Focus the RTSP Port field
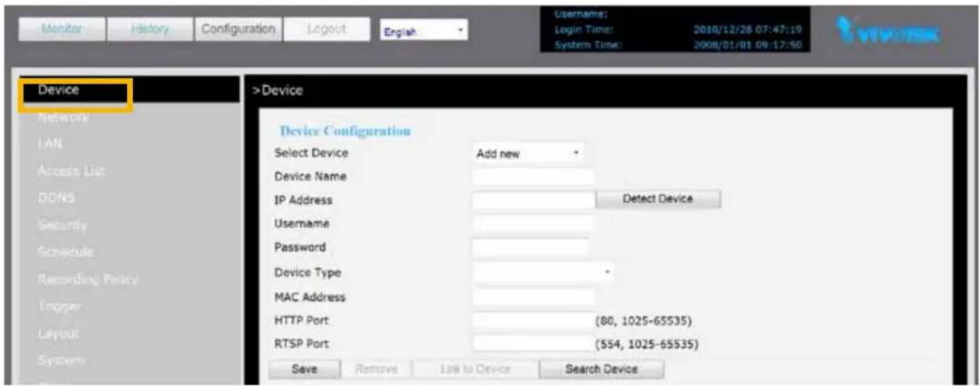 point(533,343)
